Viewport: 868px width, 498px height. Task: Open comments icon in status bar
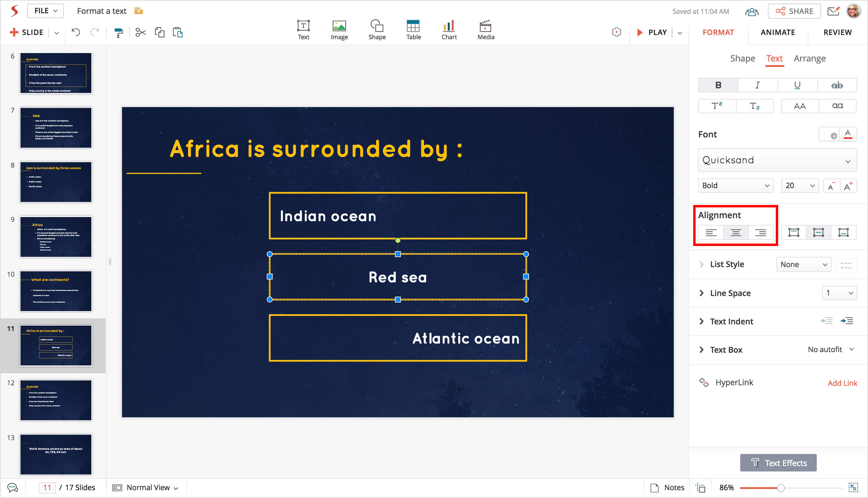12,487
